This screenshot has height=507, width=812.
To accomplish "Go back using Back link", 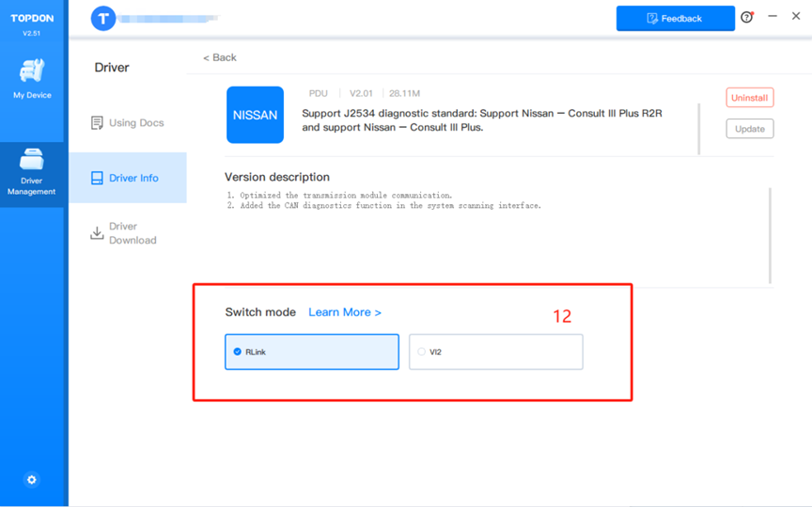I will coord(220,57).
